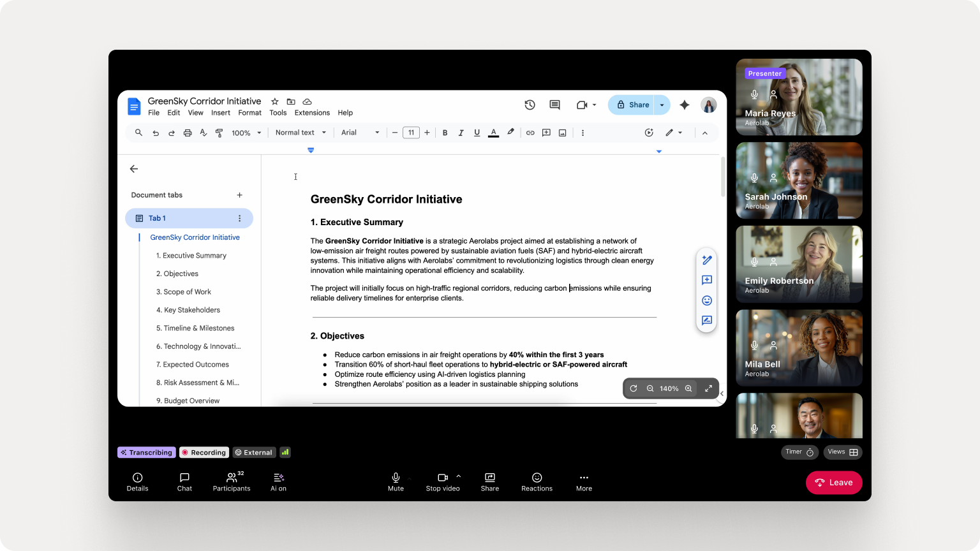Viewport: 980px width, 551px height.
Task: Click the Gemini sparkle icon
Action: click(685, 105)
